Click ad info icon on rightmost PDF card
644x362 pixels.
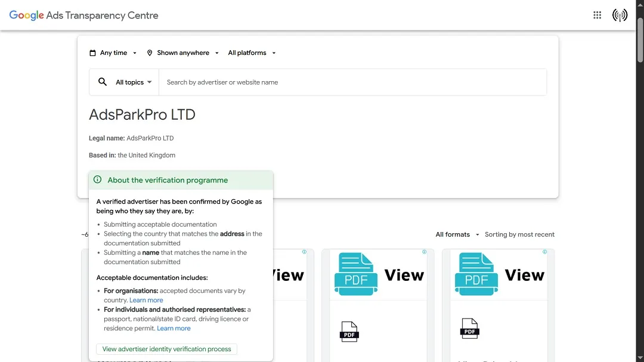(544, 252)
